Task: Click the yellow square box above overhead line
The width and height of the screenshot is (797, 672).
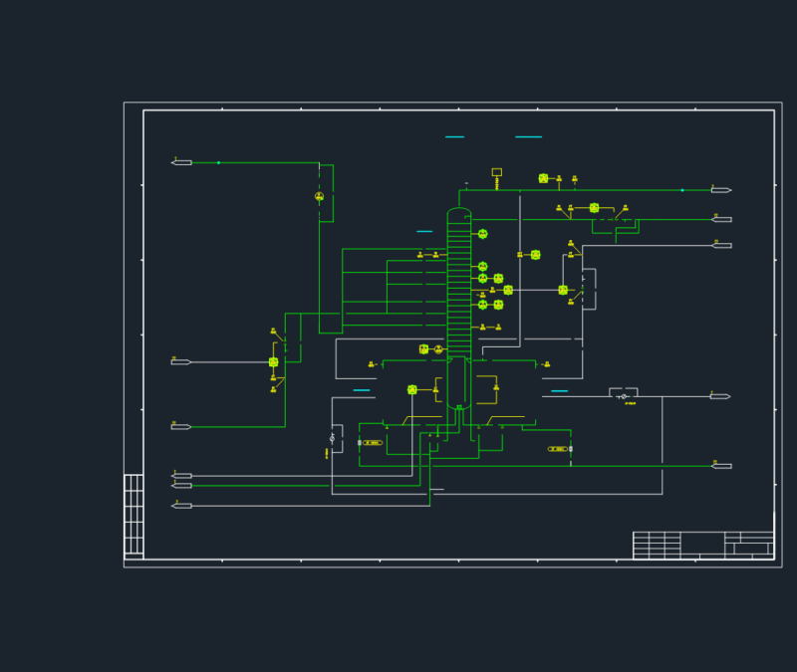Action: tap(496, 172)
